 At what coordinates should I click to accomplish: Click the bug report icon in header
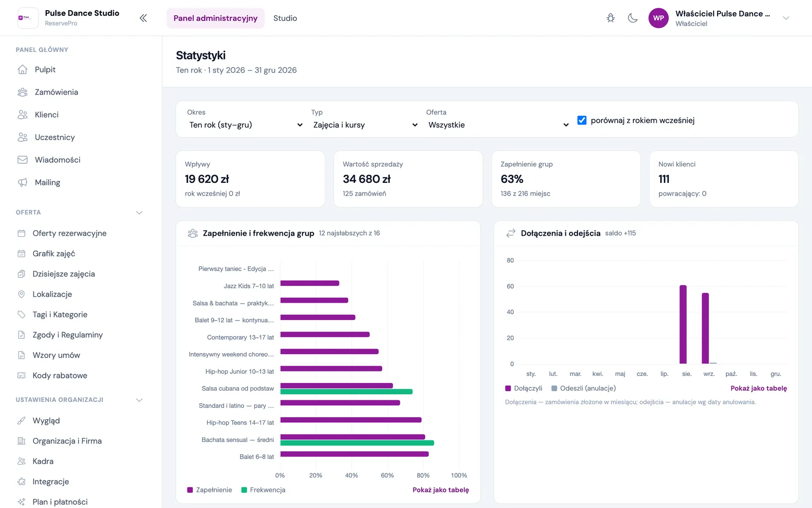[611, 18]
